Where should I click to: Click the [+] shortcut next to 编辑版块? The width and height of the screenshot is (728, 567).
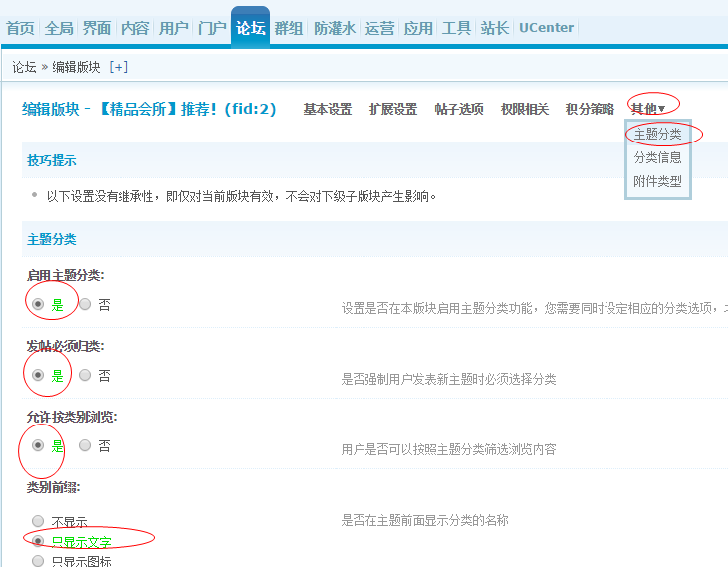point(119,67)
